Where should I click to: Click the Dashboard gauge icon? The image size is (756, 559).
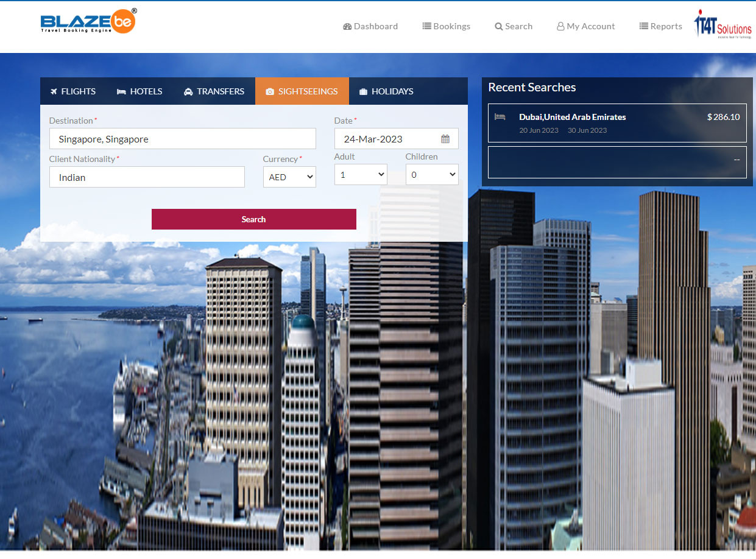[x=347, y=27]
